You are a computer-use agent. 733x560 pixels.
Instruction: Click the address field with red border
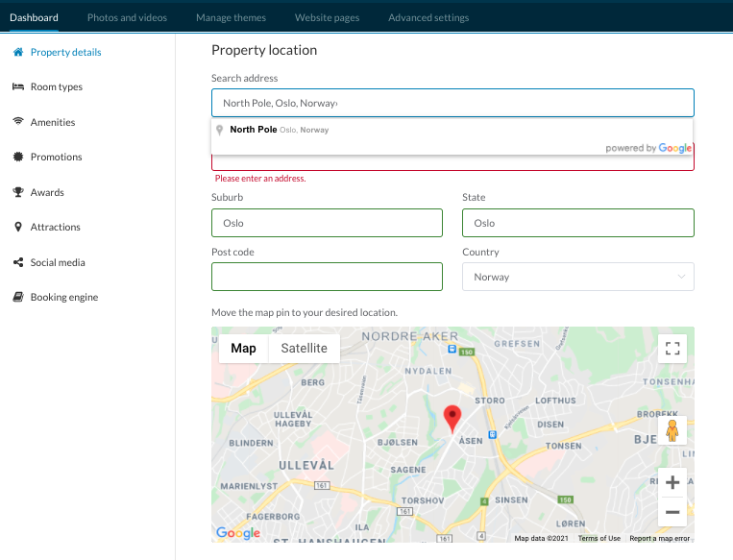point(452,163)
